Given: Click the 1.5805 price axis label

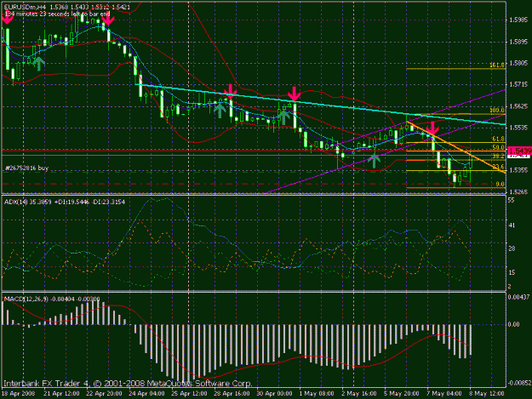Looking at the screenshot, I should click(518, 63).
